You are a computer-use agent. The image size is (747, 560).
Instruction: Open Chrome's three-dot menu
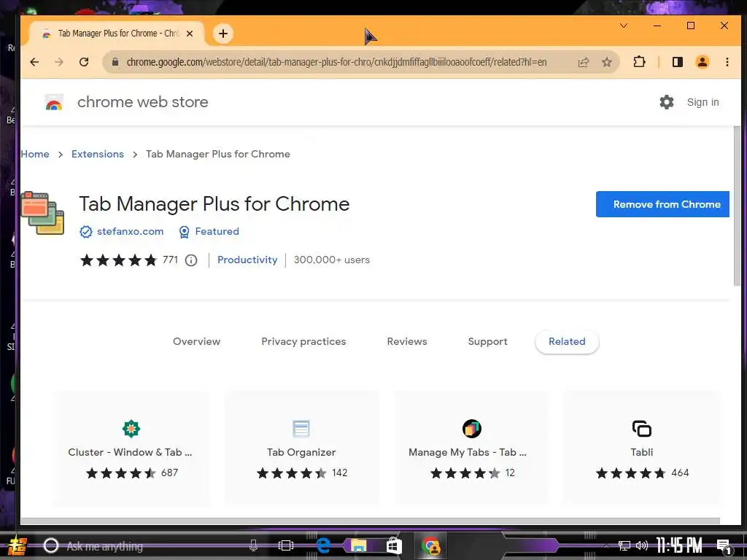727,62
